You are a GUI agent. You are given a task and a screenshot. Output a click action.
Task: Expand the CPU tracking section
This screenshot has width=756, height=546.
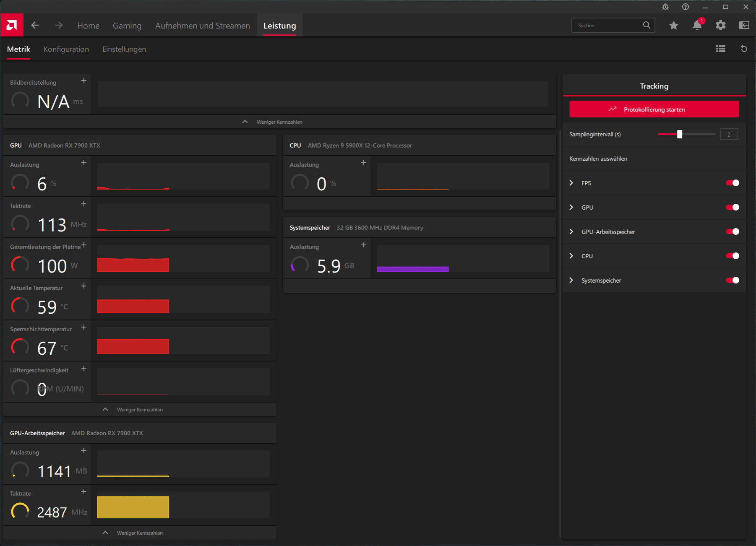point(571,256)
